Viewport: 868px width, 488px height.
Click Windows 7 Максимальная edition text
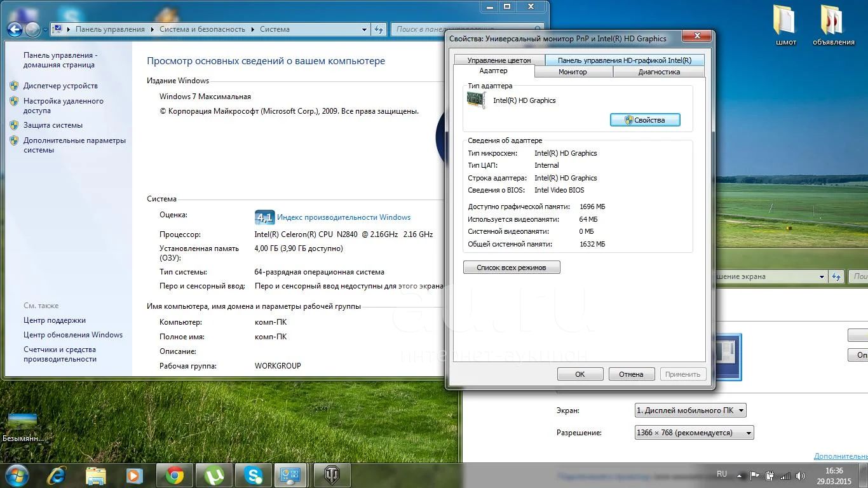(205, 97)
